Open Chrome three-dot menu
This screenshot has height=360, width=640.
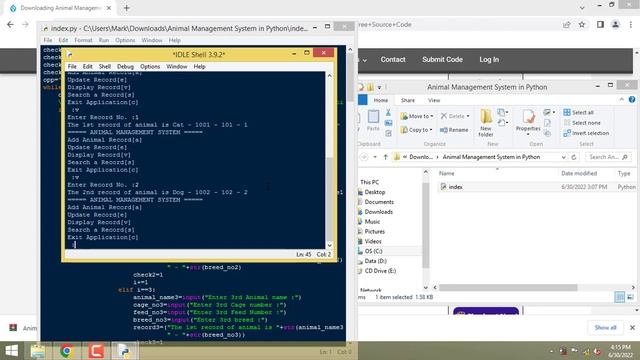(631, 25)
